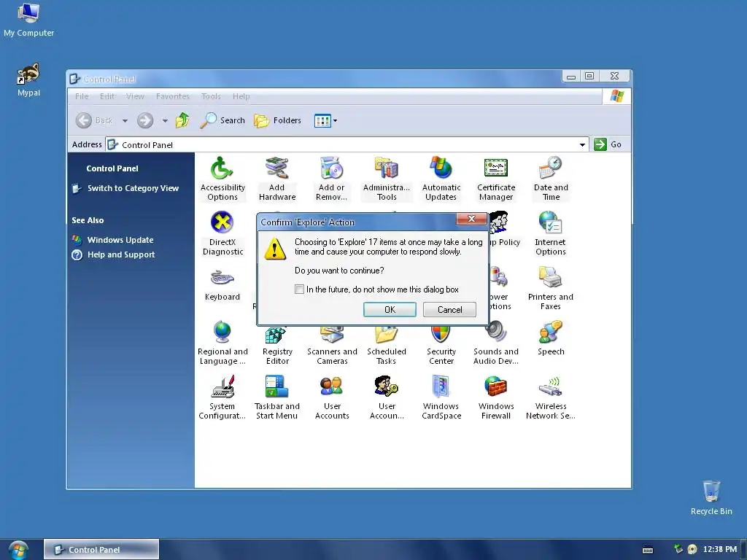Click the Go button
The height and width of the screenshot is (560, 747).
pos(608,144)
